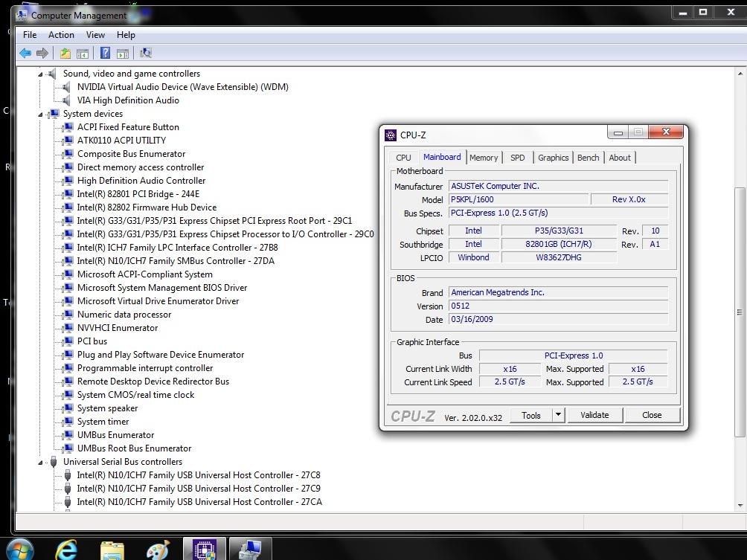
Task: Select PCI Express Root Port - 29C1 entry
Action: tap(214, 221)
